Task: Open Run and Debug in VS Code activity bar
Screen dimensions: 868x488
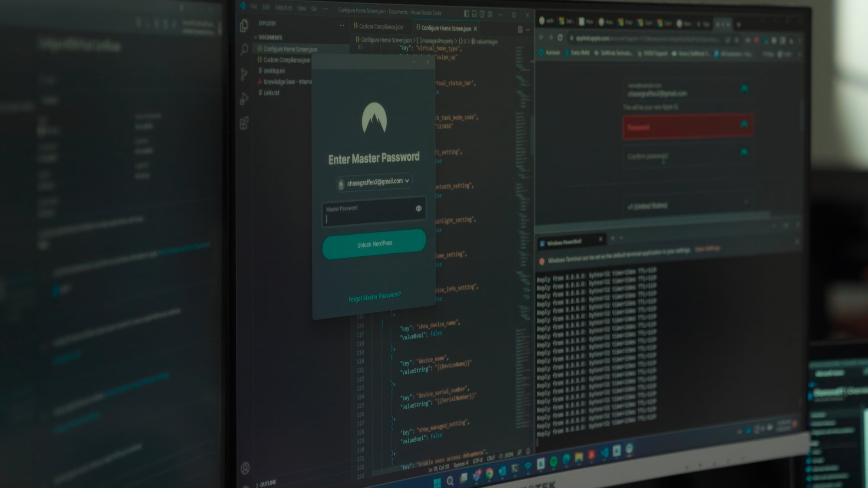Action: pos(244,99)
